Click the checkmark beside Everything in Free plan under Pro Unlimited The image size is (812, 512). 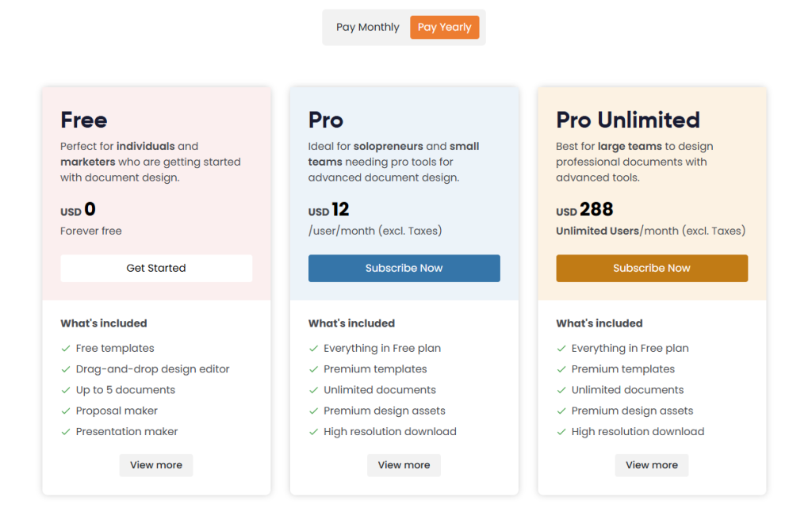[x=561, y=348]
